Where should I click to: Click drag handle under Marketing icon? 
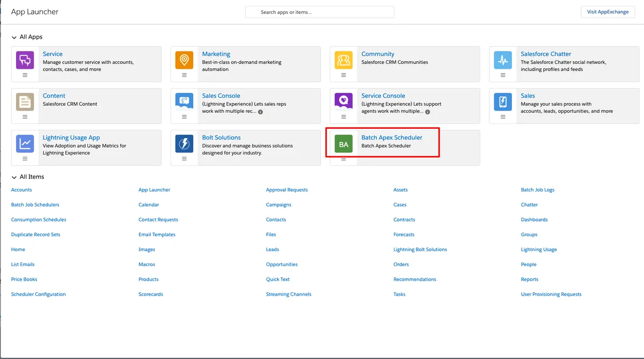[184, 75]
